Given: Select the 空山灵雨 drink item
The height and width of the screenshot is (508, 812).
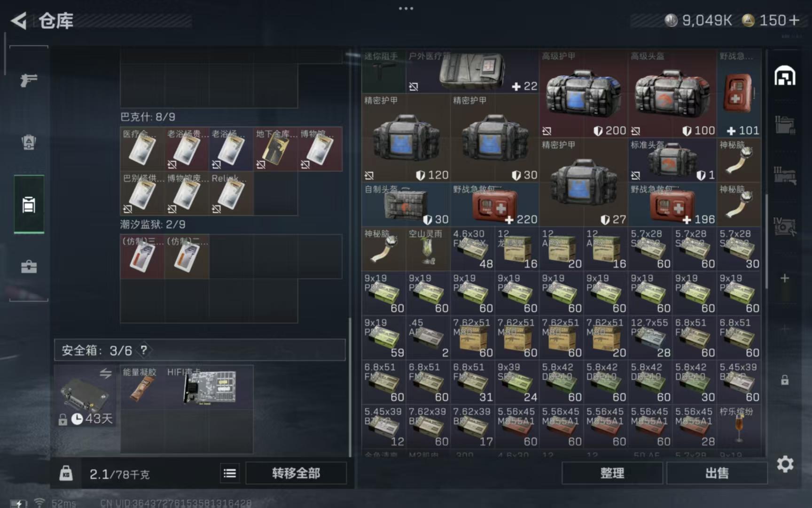Looking at the screenshot, I should click(428, 249).
